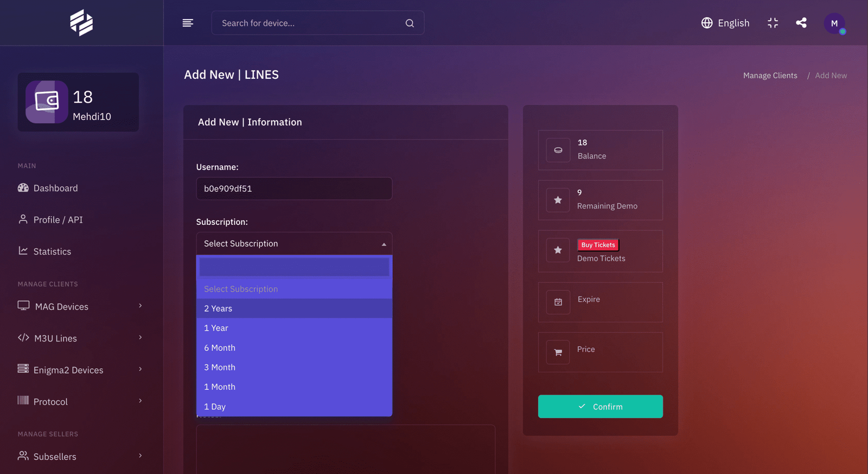Go to Dashboard in sidebar
This screenshot has height=474, width=868.
pyautogui.click(x=55, y=188)
